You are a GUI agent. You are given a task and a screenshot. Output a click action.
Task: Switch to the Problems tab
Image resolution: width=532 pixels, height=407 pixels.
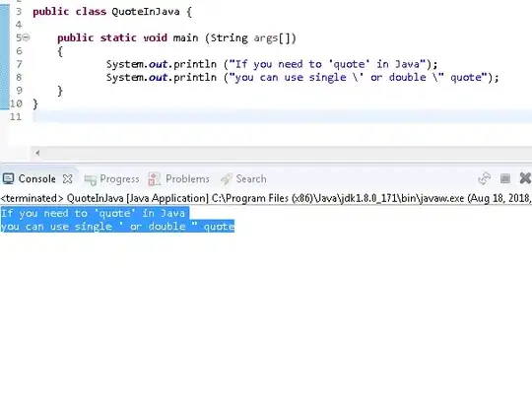coord(187,179)
